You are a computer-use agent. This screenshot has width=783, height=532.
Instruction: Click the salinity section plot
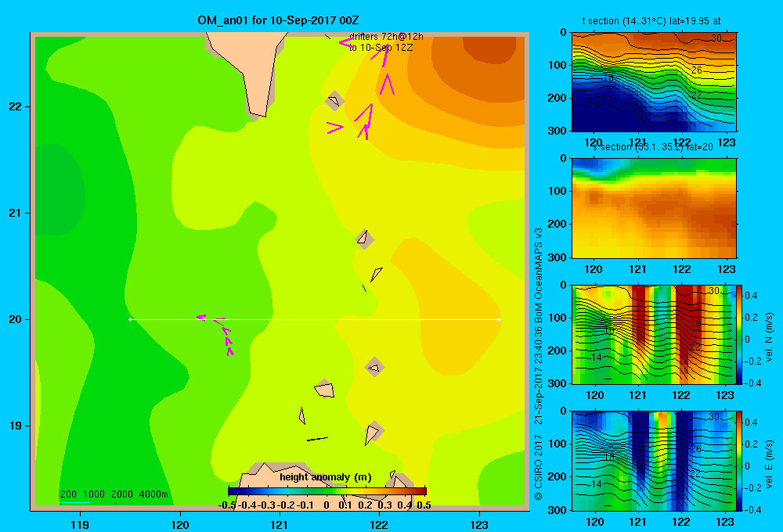654,208
